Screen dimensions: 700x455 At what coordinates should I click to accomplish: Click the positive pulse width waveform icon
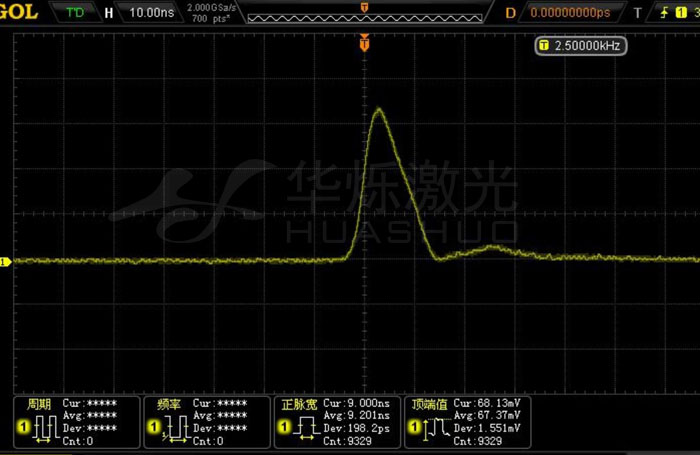point(306,429)
